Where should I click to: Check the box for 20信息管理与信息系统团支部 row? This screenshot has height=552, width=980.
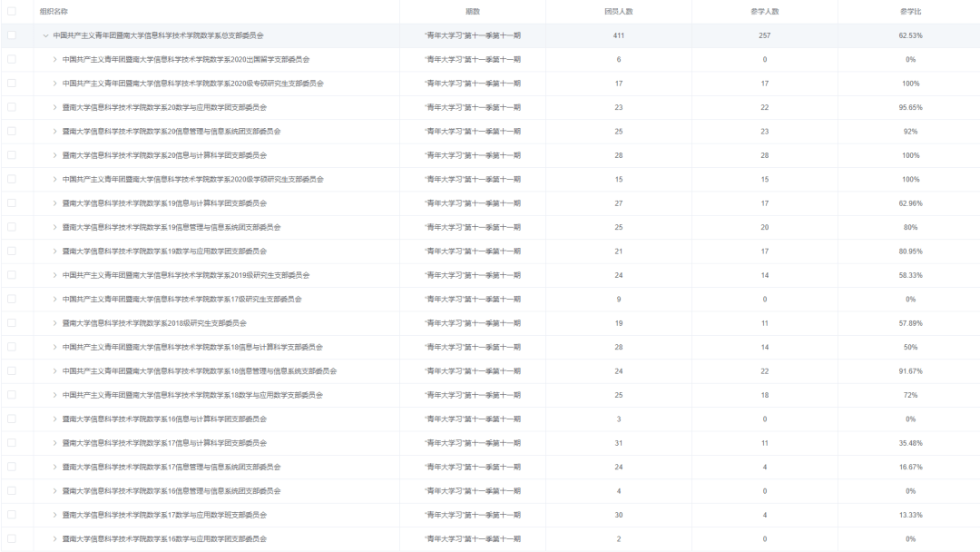pos(12,132)
